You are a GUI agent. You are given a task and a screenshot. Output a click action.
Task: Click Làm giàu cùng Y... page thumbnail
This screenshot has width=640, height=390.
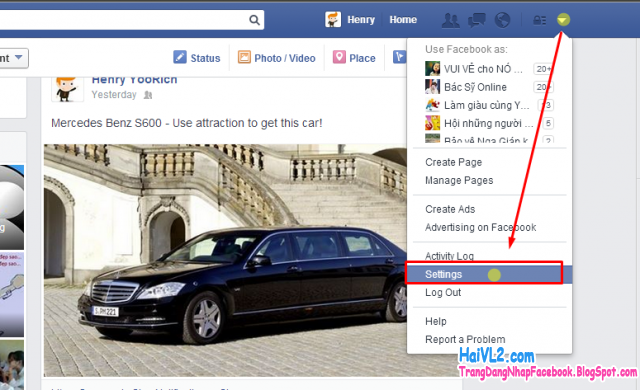pyautogui.click(x=432, y=105)
